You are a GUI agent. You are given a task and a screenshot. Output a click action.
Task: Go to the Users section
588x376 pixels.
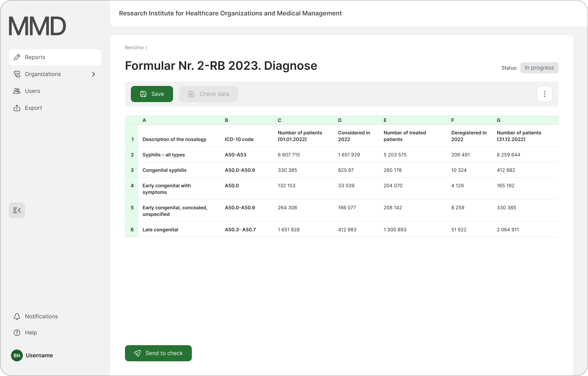[x=32, y=91]
